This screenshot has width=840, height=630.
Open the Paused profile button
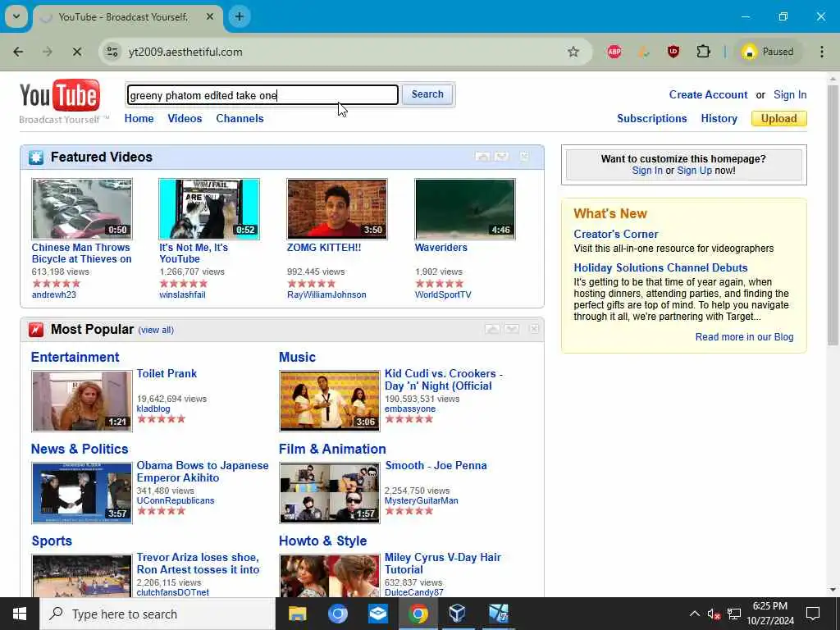(768, 52)
